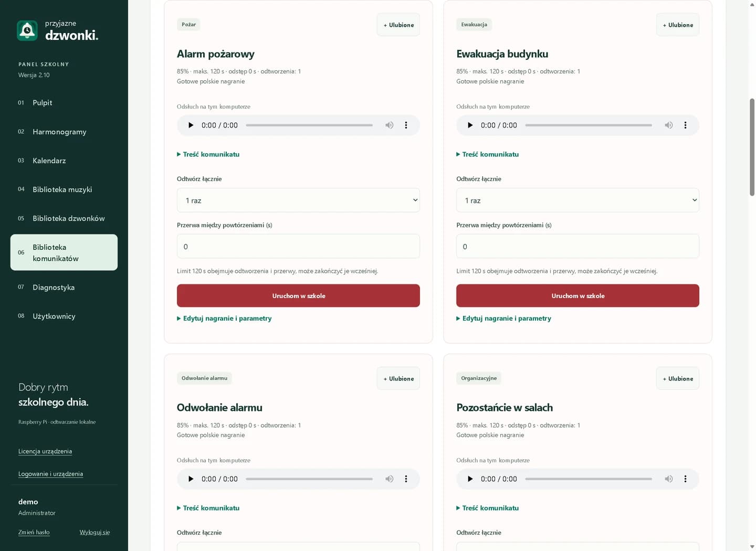The height and width of the screenshot is (551, 756).
Task: Open Alarm pożarowy audio player options menu
Action: tap(406, 125)
